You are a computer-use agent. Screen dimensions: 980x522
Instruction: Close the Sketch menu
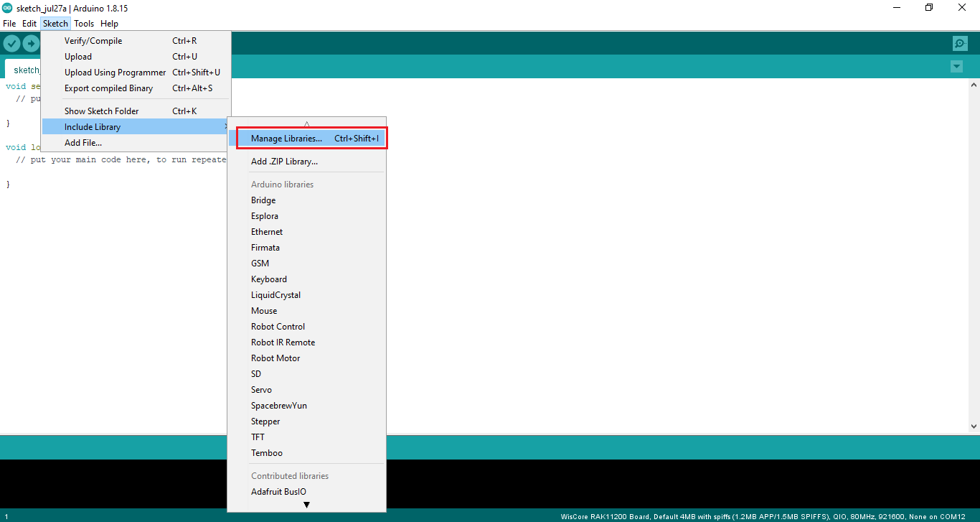[55, 24]
